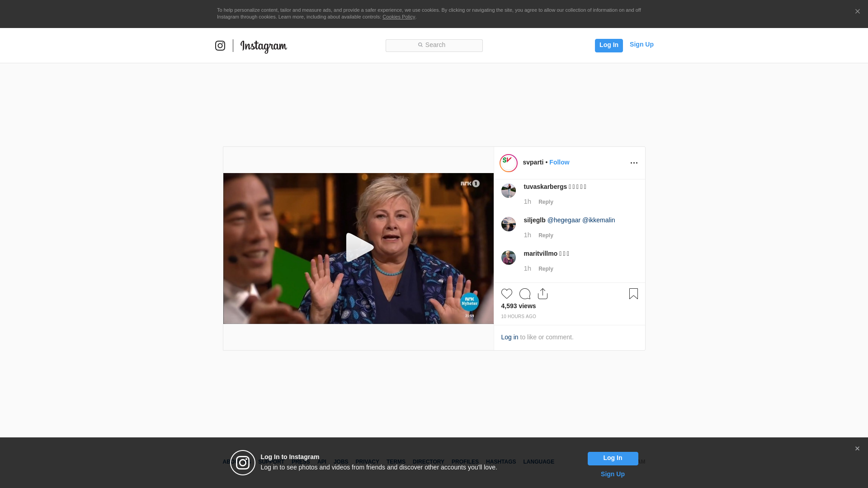Click Log in to like or comment
The image size is (868, 488).
(x=509, y=338)
